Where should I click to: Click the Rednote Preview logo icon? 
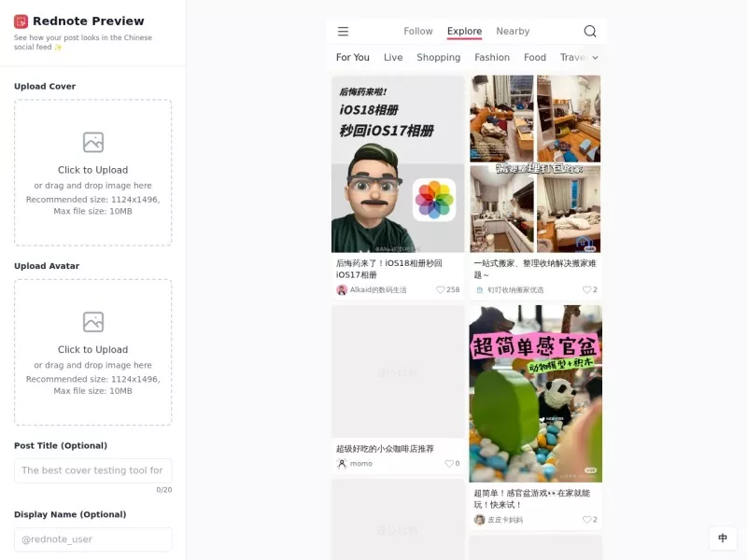(21, 21)
